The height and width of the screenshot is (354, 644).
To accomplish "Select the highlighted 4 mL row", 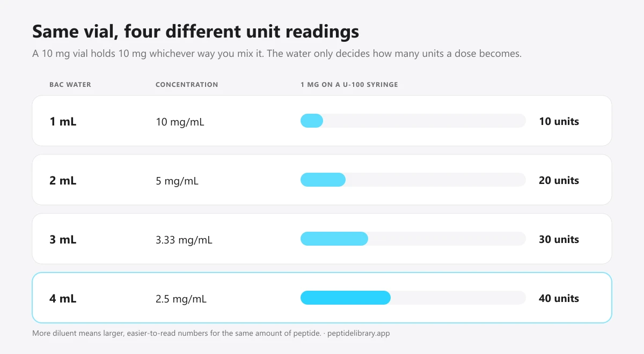I will (x=322, y=298).
